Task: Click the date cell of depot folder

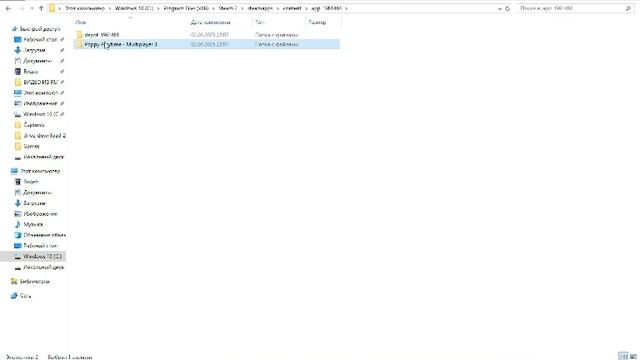Action: pyautogui.click(x=209, y=35)
